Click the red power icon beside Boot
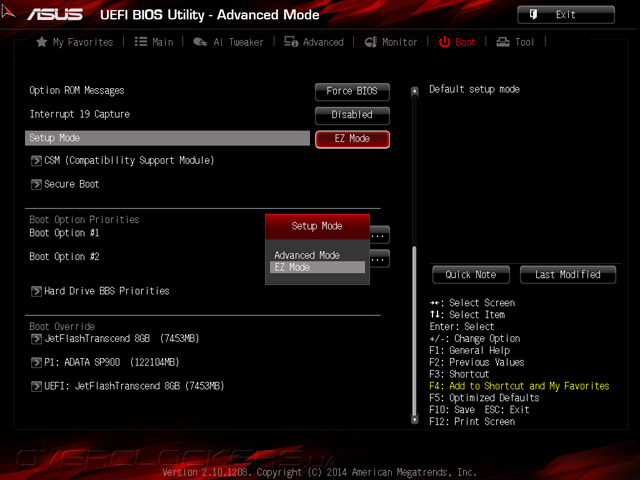The height and width of the screenshot is (480, 640). (x=444, y=42)
